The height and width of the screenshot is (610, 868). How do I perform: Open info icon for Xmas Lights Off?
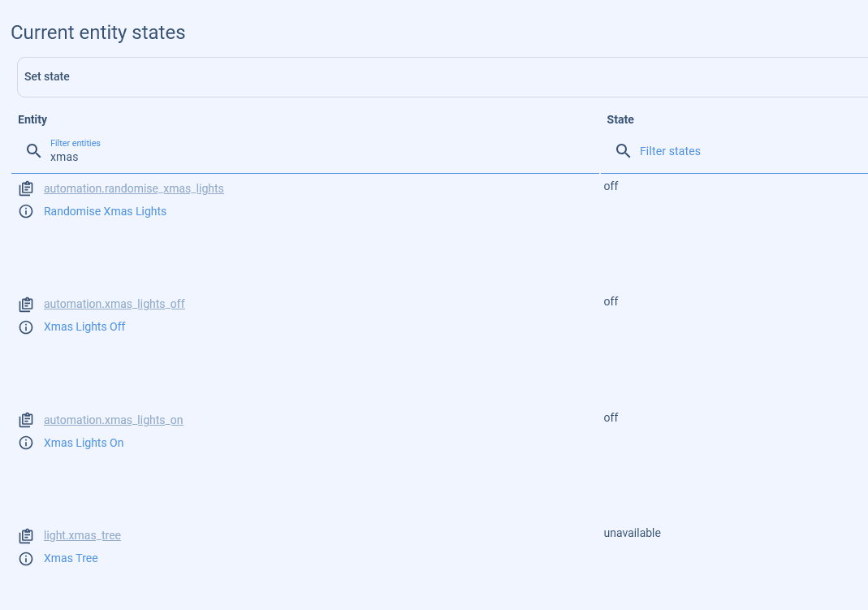[x=26, y=327]
